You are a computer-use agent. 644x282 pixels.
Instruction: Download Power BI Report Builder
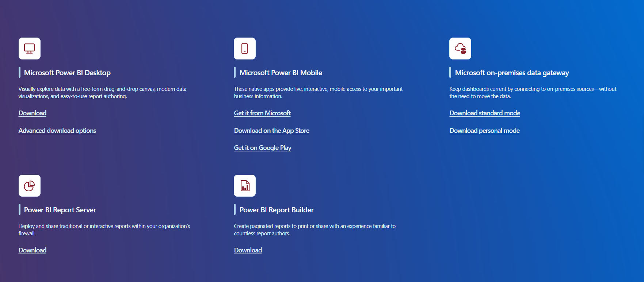click(x=248, y=250)
